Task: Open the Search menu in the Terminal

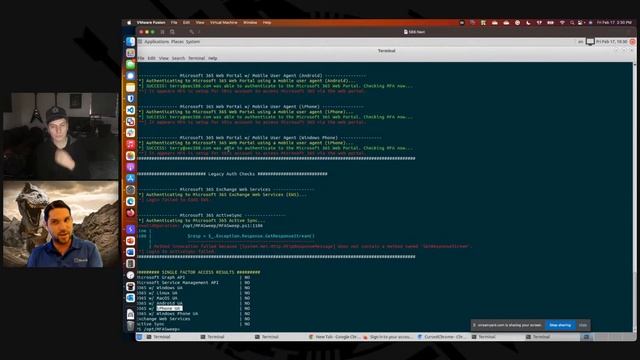Action: pyautogui.click(x=178, y=58)
